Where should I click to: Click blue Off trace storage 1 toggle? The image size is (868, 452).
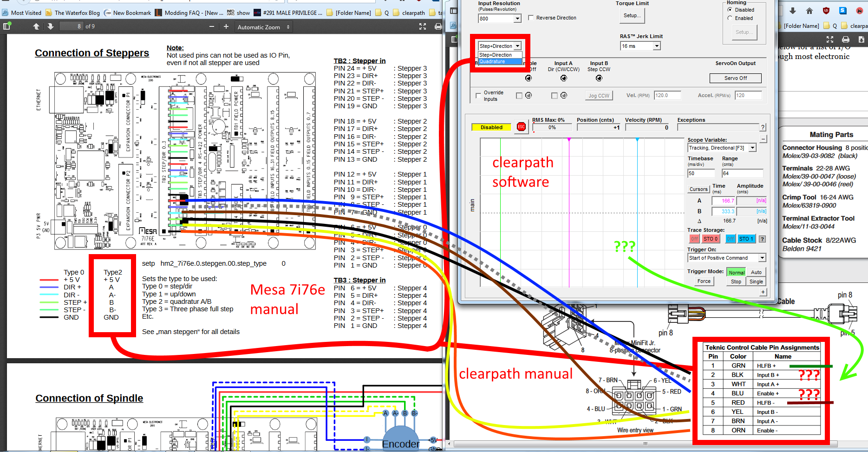coord(731,239)
